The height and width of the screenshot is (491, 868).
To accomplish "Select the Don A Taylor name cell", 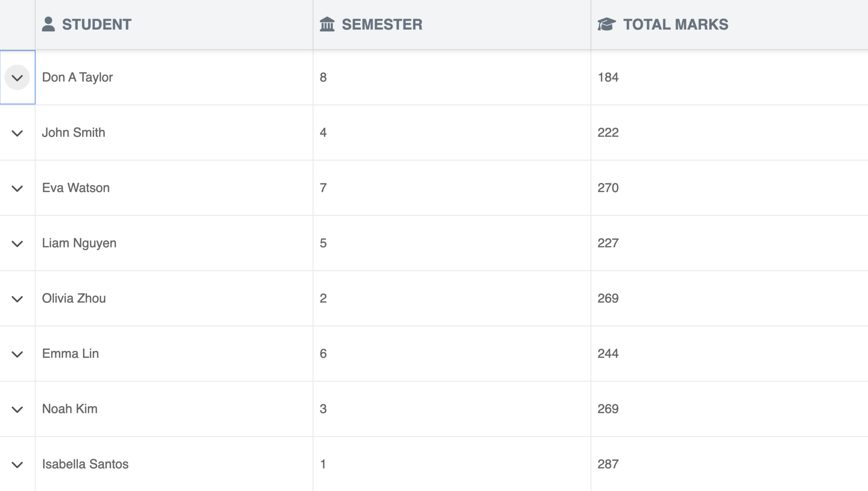I will 174,78.
